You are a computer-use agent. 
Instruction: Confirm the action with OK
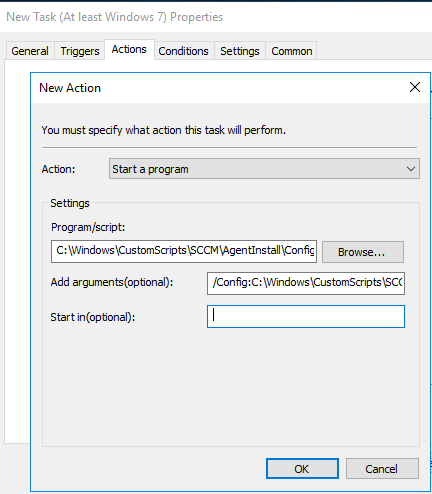(302, 469)
